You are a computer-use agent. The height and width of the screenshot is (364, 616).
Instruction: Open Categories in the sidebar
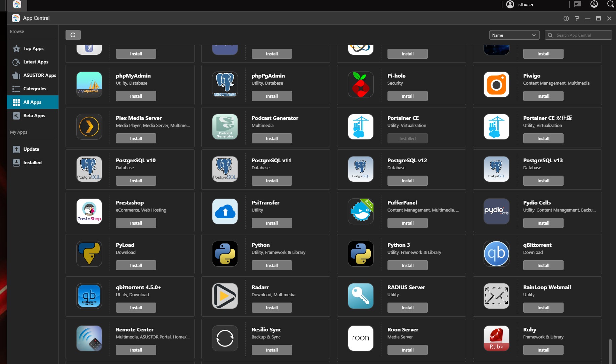click(33, 89)
